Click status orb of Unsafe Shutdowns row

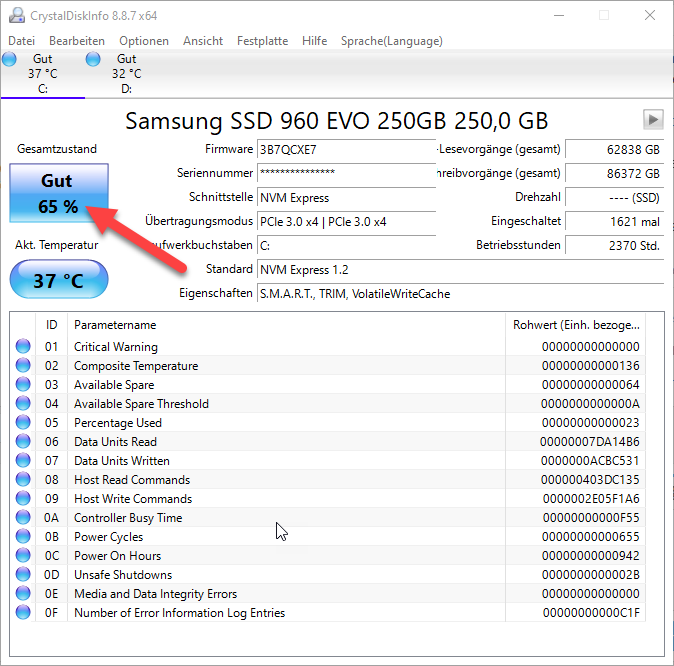[23, 574]
